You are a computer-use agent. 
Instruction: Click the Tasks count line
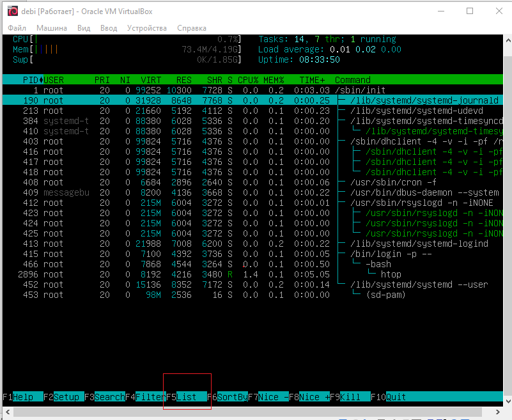point(327,39)
